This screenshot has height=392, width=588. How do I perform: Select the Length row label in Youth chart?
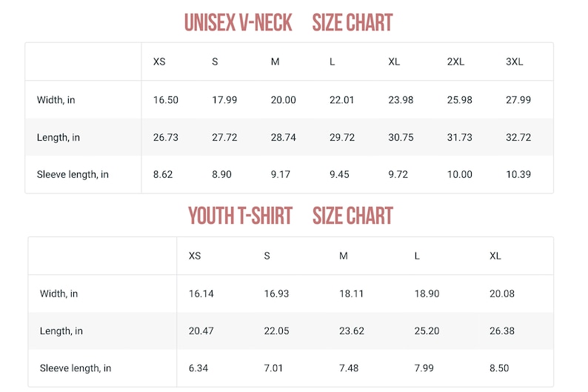pos(61,330)
